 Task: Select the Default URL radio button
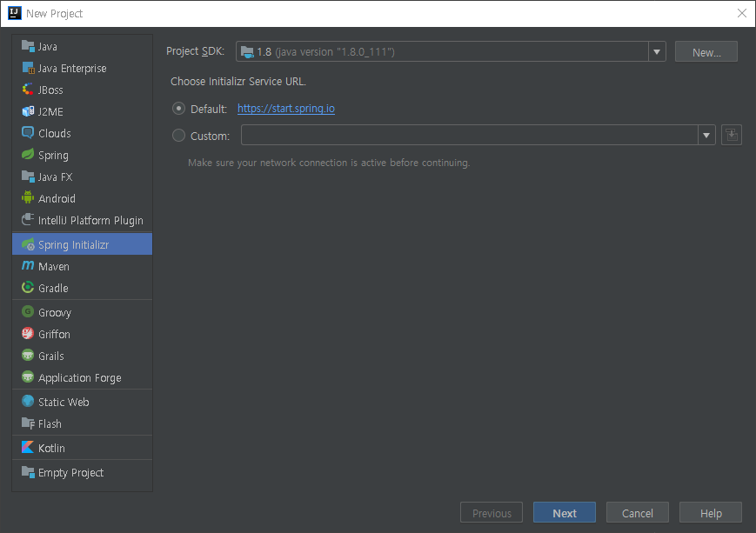click(x=178, y=109)
